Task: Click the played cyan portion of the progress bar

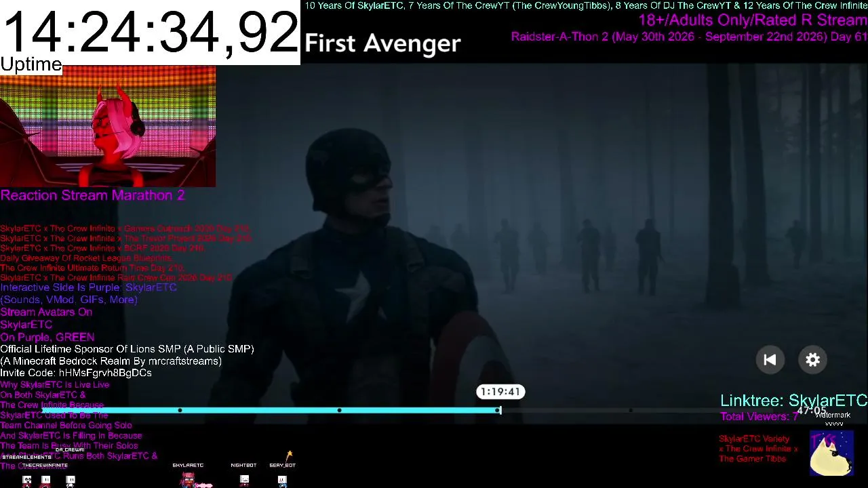Action: [x=270, y=410]
